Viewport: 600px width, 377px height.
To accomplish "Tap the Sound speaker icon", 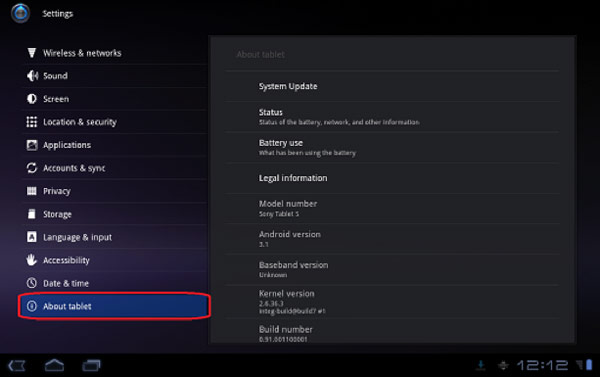I will (33, 76).
